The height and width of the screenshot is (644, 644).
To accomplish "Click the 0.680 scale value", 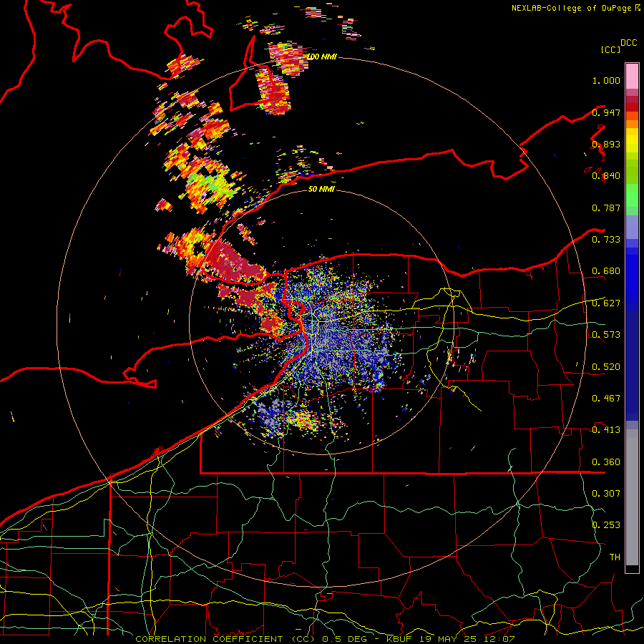I will (x=606, y=271).
